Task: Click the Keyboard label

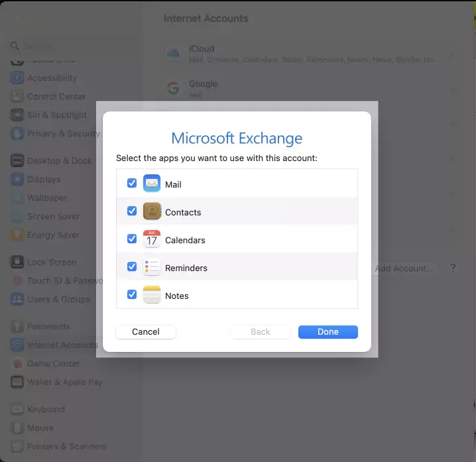Action: click(x=46, y=409)
